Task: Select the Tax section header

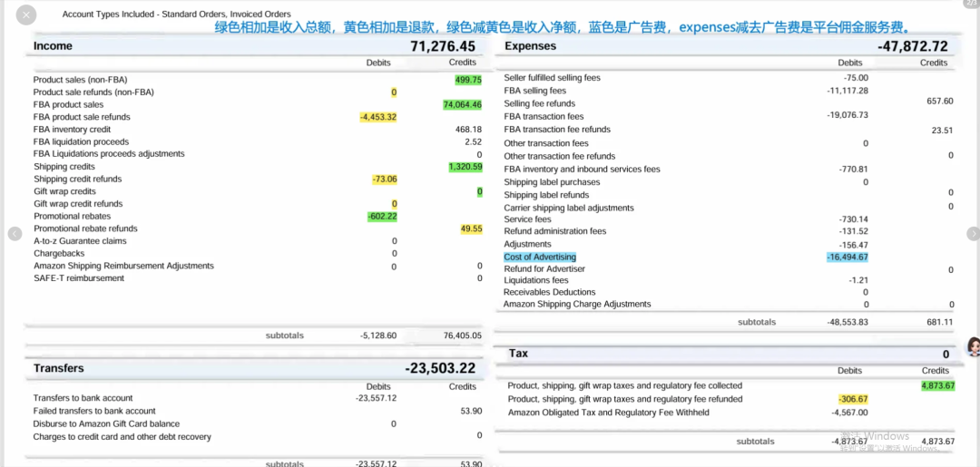Action: click(x=518, y=354)
